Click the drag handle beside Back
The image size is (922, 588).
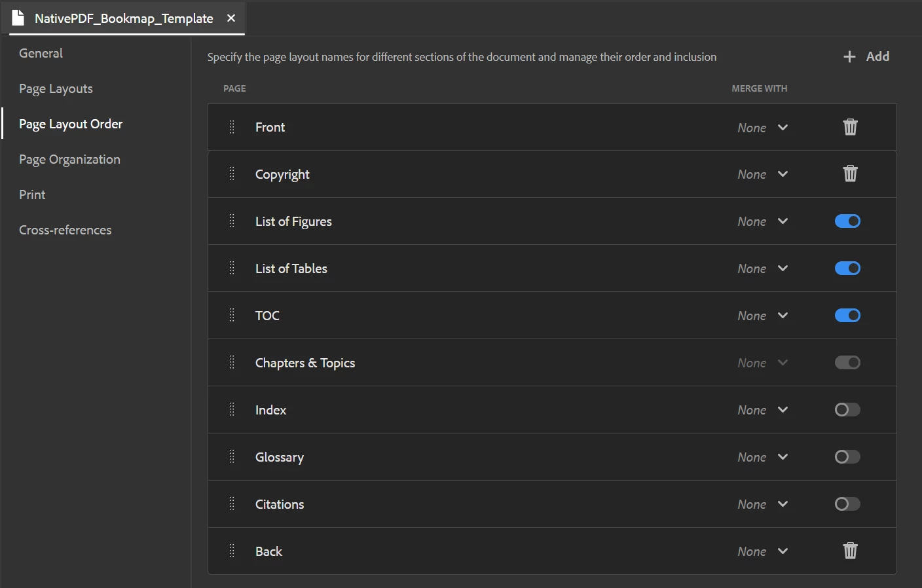pos(232,551)
